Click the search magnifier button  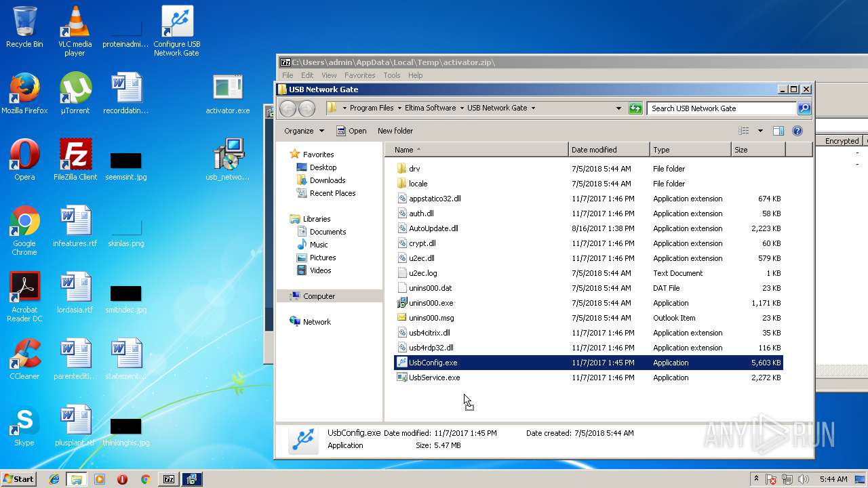(804, 108)
